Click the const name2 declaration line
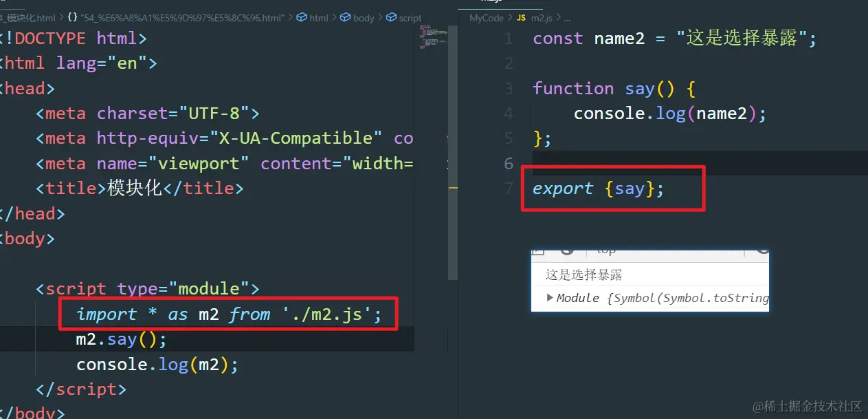 pos(675,38)
